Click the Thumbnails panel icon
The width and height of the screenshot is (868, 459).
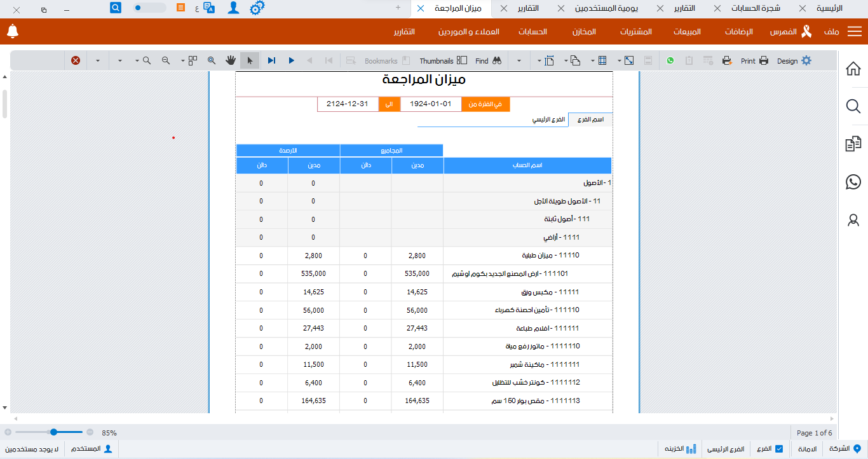pyautogui.click(x=462, y=60)
